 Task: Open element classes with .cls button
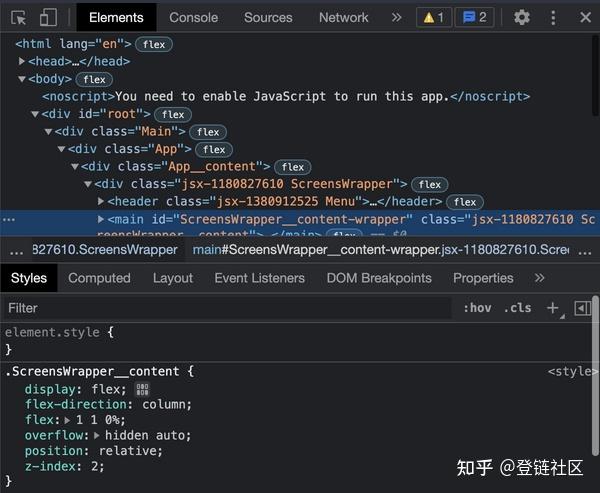click(517, 308)
